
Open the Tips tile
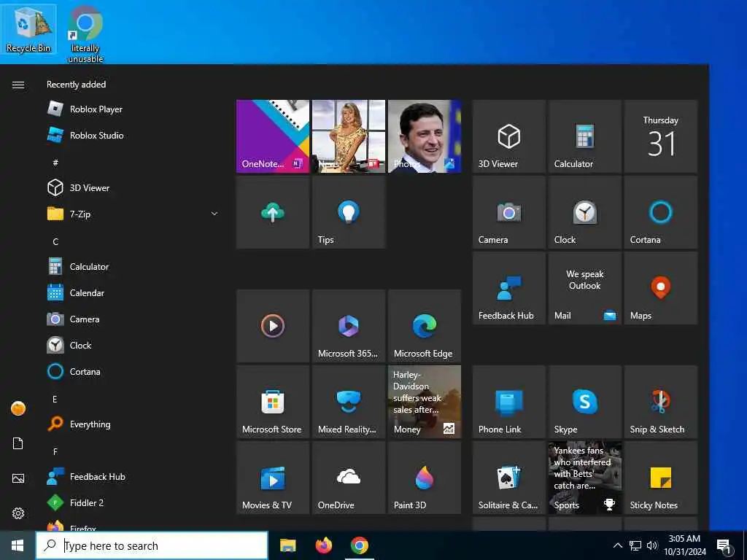348,212
